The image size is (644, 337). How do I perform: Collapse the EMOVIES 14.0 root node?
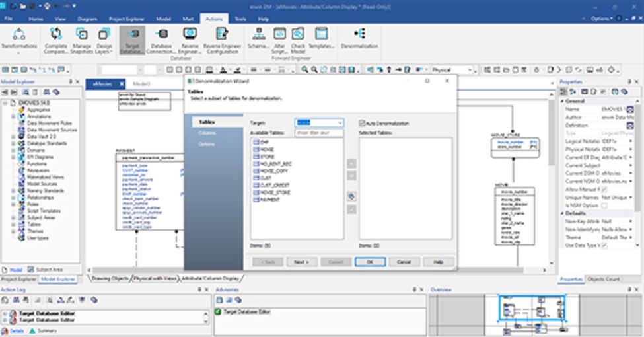pyautogui.click(x=5, y=102)
